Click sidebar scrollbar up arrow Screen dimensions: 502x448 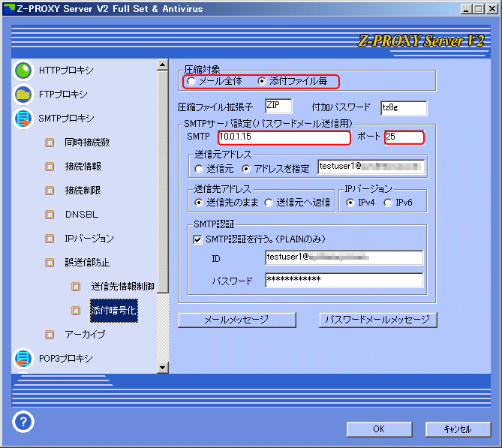click(163, 65)
